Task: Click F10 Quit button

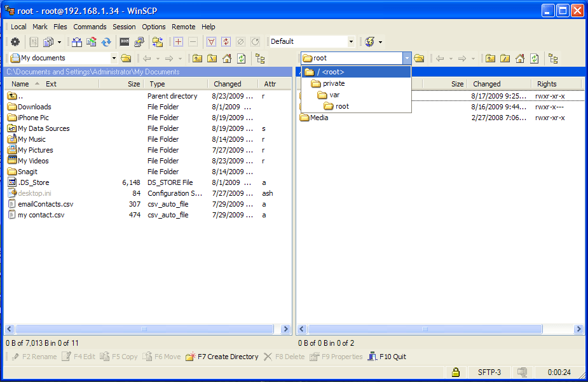Action: point(387,357)
